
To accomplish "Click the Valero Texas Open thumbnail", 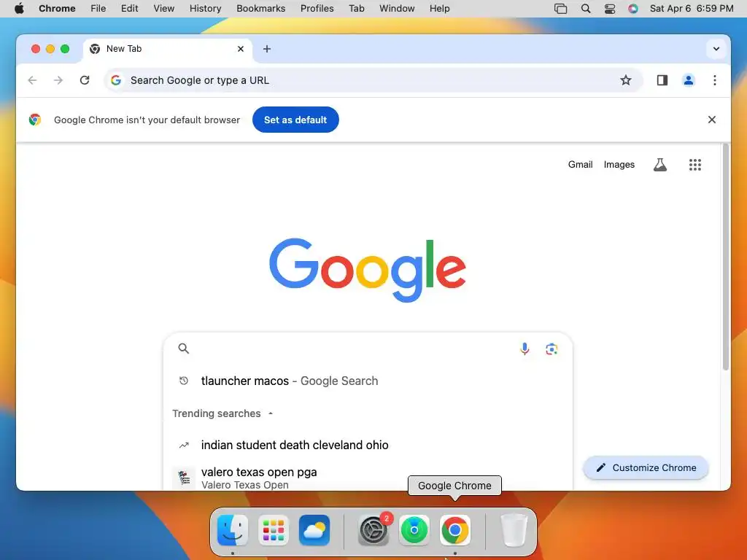I will coord(183,477).
